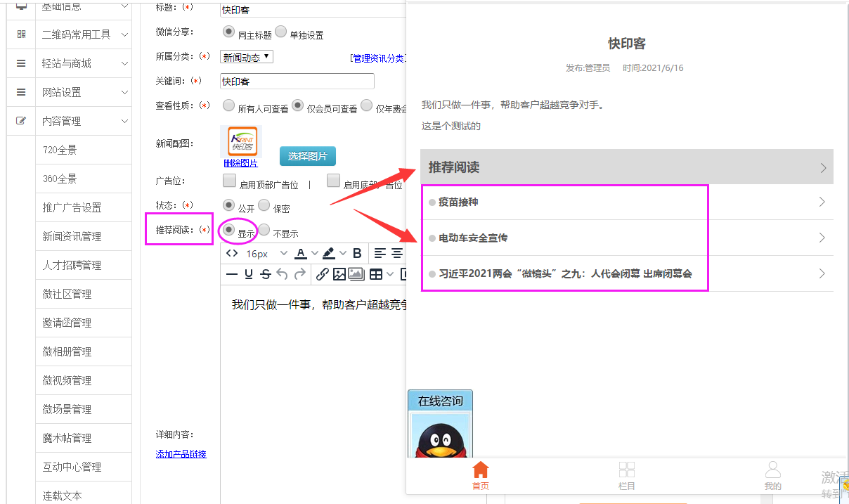The image size is (849, 504).
Task: Select the 不显示 radio for 推荐阅读
Action: pos(264,229)
